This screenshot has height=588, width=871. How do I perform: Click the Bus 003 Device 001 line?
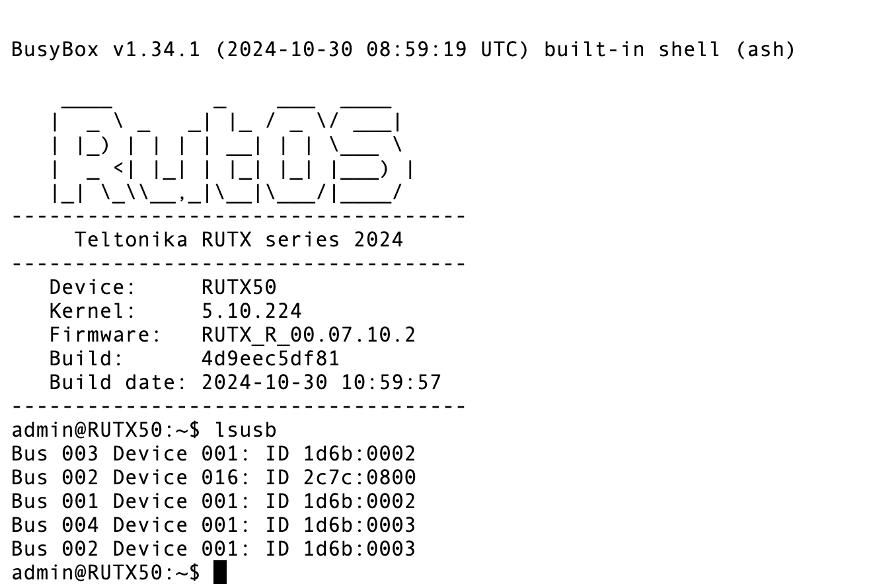(x=213, y=454)
